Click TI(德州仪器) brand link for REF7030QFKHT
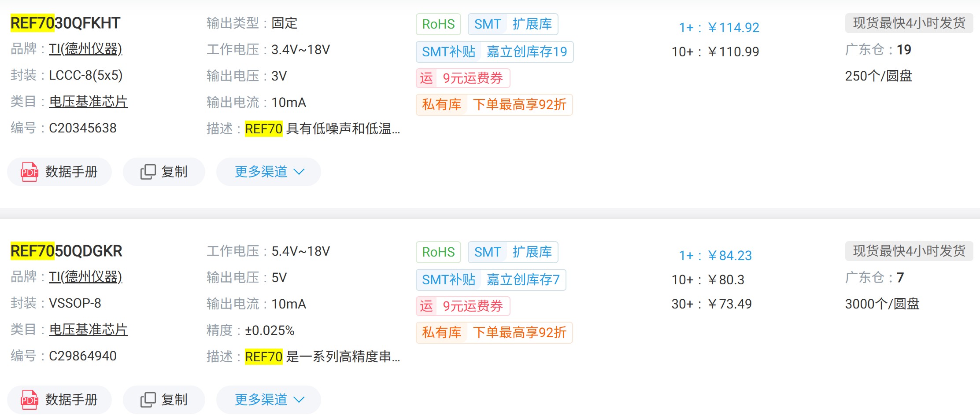Image resolution: width=980 pixels, height=415 pixels. tap(85, 49)
